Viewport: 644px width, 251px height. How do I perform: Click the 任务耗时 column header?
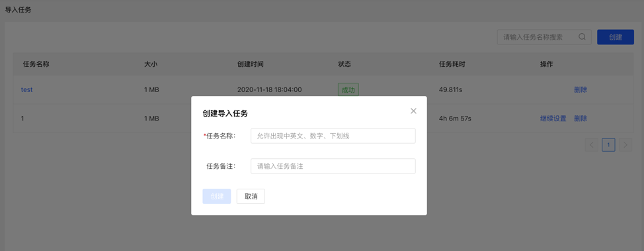pos(452,64)
